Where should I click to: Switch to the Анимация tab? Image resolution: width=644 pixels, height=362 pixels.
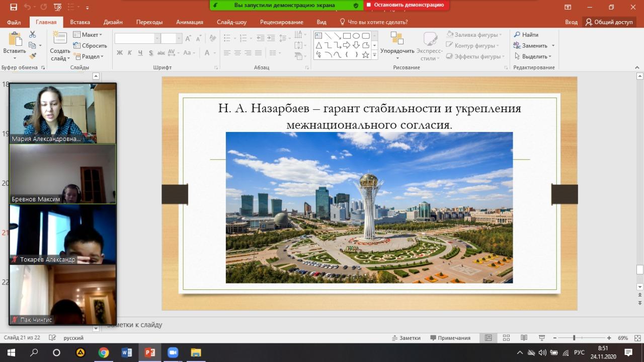(x=189, y=22)
